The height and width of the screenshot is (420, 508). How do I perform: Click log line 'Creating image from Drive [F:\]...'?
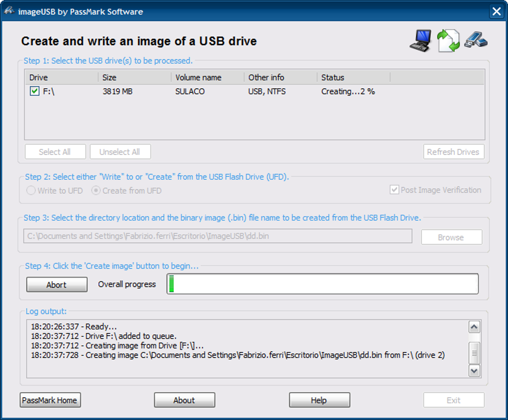(x=117, y=345)
